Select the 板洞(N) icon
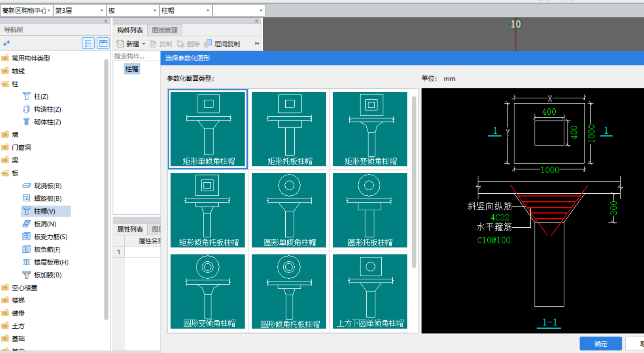The height and width of the screenshot is (353, 644). pyautogui.click(x=26, y=224)
